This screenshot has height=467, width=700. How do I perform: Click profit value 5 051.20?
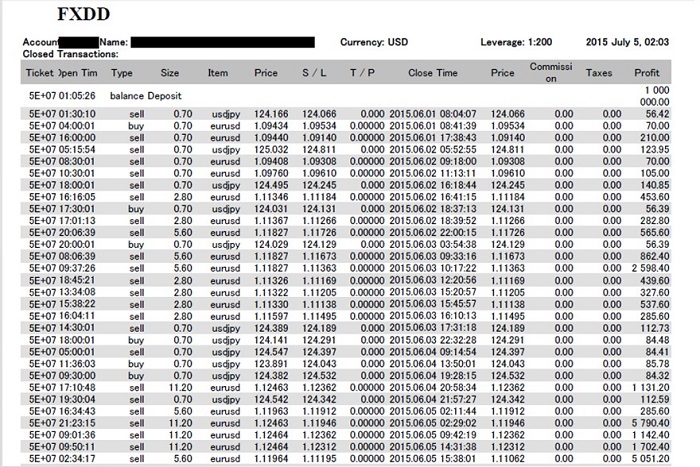pos(650,459)
